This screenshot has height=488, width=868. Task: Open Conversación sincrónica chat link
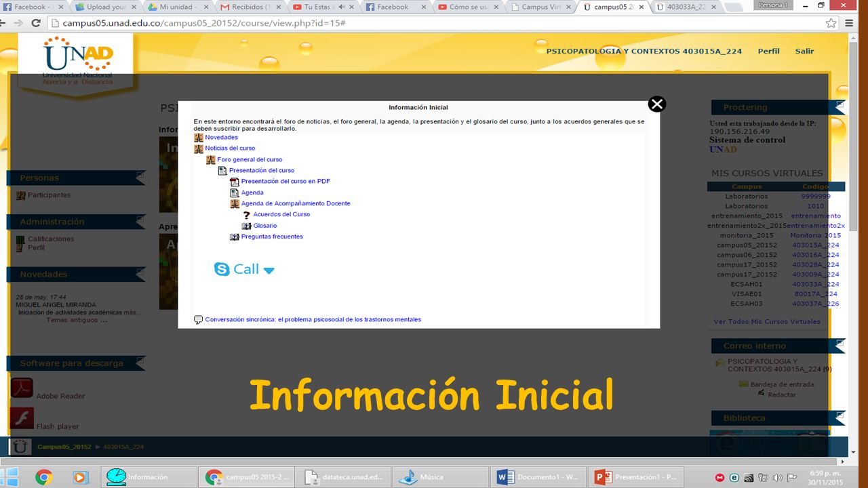[x=313, y=320]
